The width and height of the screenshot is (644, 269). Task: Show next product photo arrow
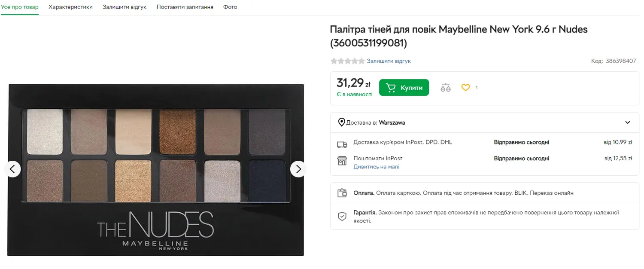(x=298, y=169)
